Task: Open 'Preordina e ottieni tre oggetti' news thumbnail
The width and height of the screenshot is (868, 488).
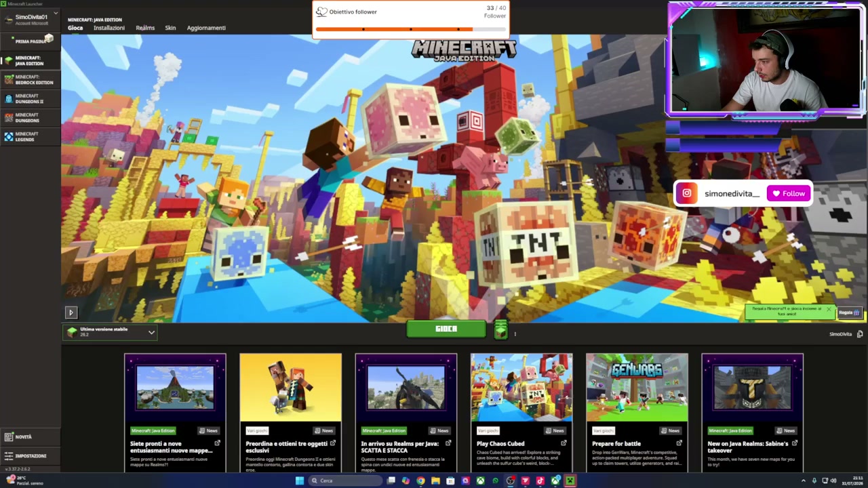Action: click(290, 388)
